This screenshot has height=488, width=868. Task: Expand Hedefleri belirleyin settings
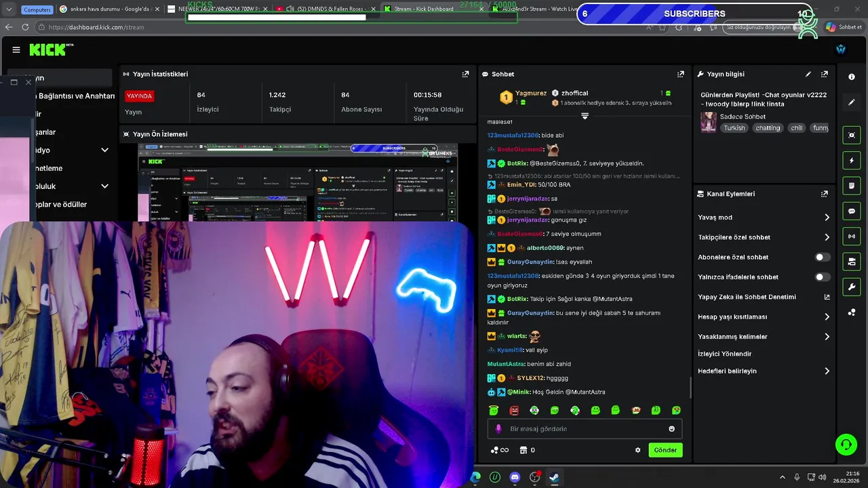tap(827, 371)
